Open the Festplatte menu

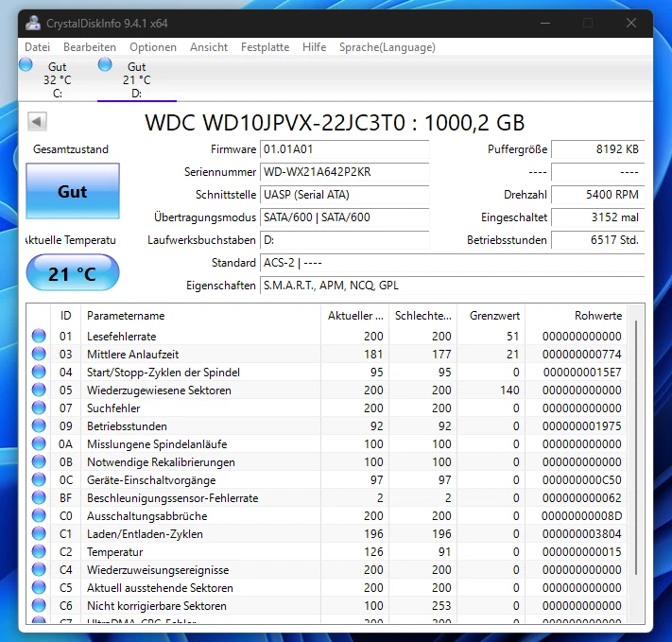pos(265,47)
